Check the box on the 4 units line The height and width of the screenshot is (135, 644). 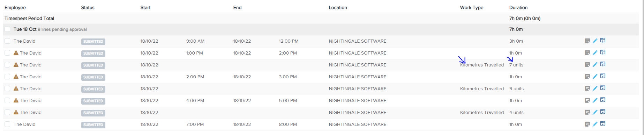pyautogui.click(x=7, y=112)
